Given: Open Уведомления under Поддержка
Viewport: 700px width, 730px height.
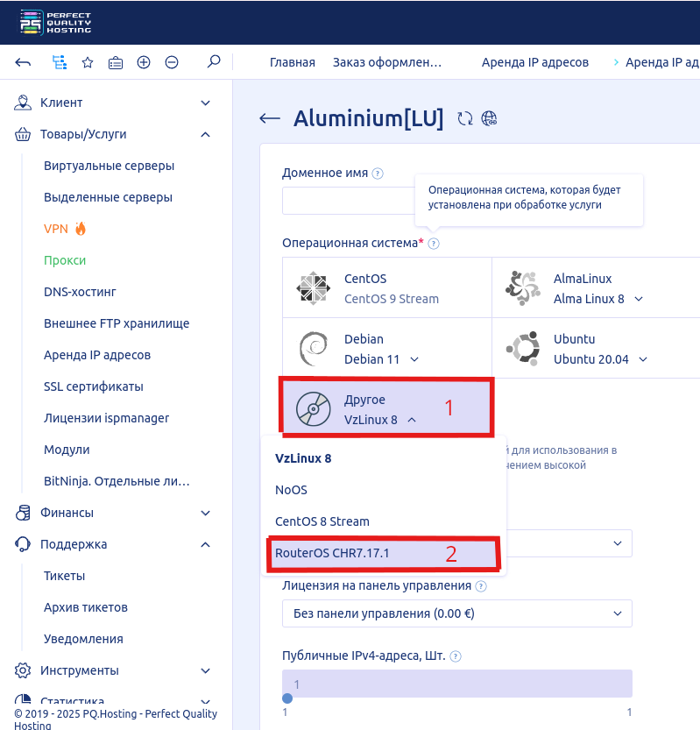Looking at the screenshot, I should point(83,639).
